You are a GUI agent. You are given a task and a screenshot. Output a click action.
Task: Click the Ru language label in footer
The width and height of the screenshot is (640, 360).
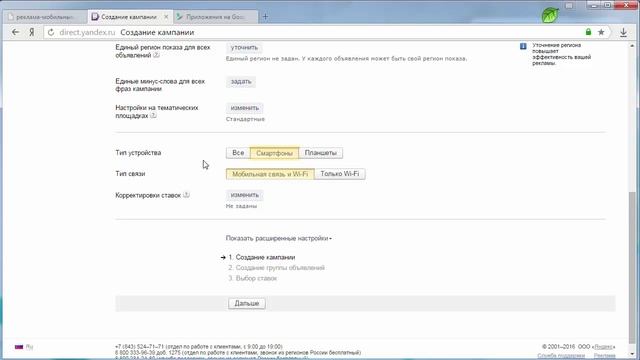[x=29, y=347]
